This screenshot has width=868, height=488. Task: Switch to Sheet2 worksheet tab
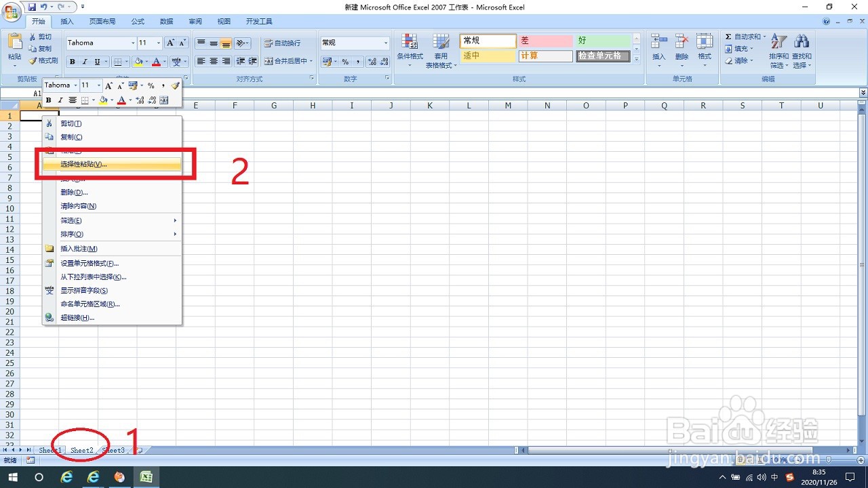point(82,450)
